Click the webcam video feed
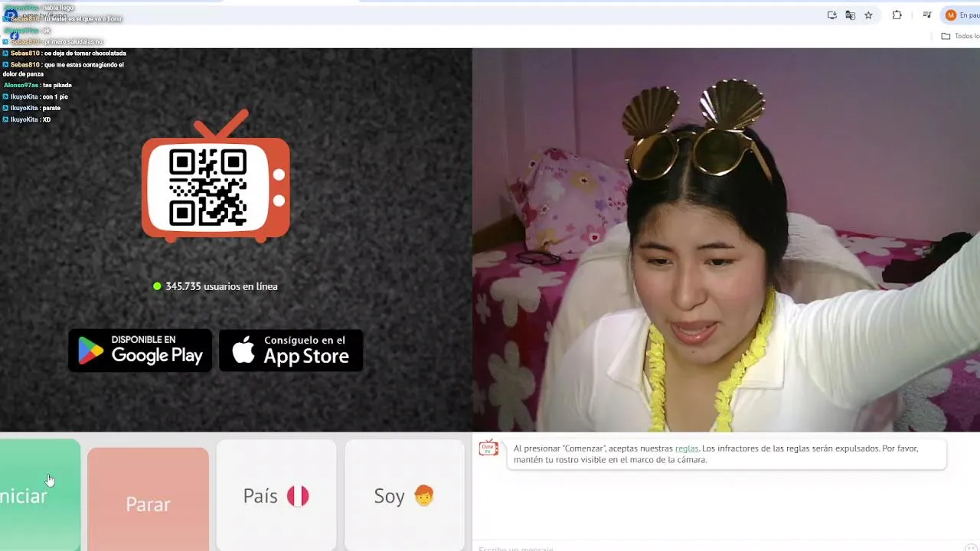980x551 pixels. point(726,240)
